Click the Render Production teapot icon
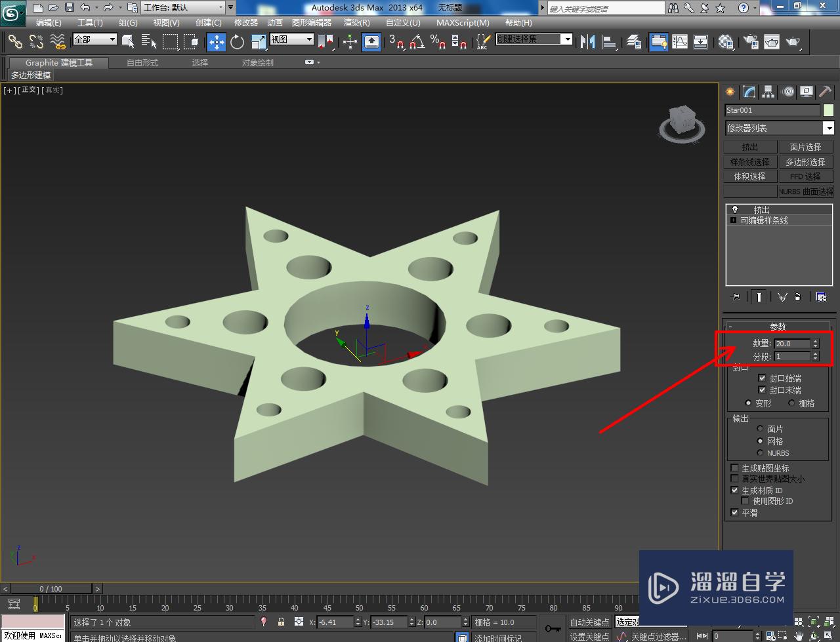This screenshot has width=840, height=642. [794, 42]
